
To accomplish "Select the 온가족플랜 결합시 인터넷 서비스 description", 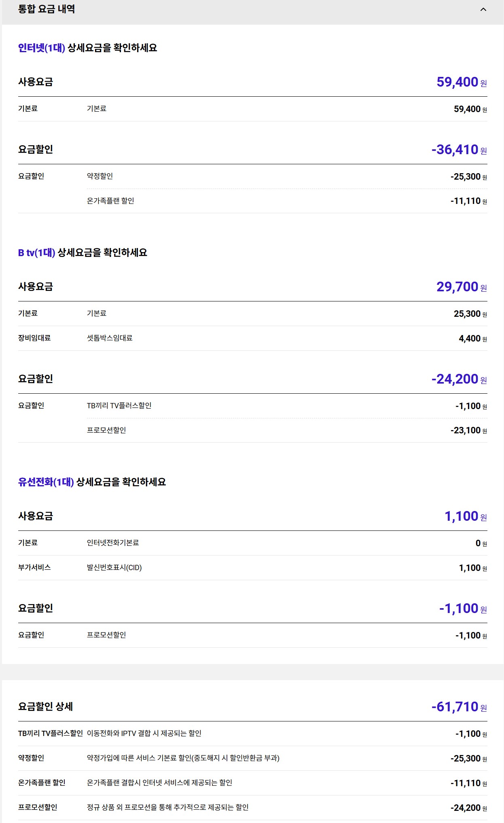I will pyautogui.click(x=159, y=783).
